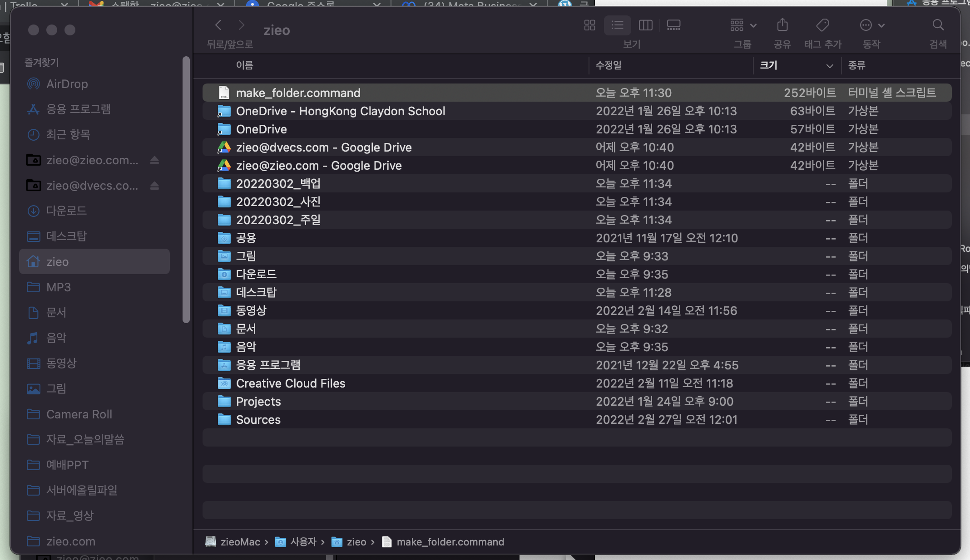Open the Finder search icon
Screen dimensions: 970x560
[938, 25]
